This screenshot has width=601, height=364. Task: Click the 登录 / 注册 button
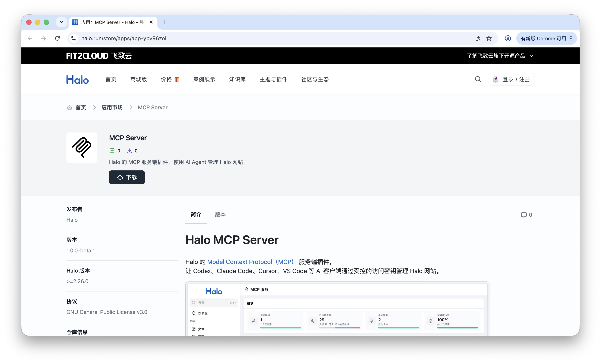tap(512, 80)
